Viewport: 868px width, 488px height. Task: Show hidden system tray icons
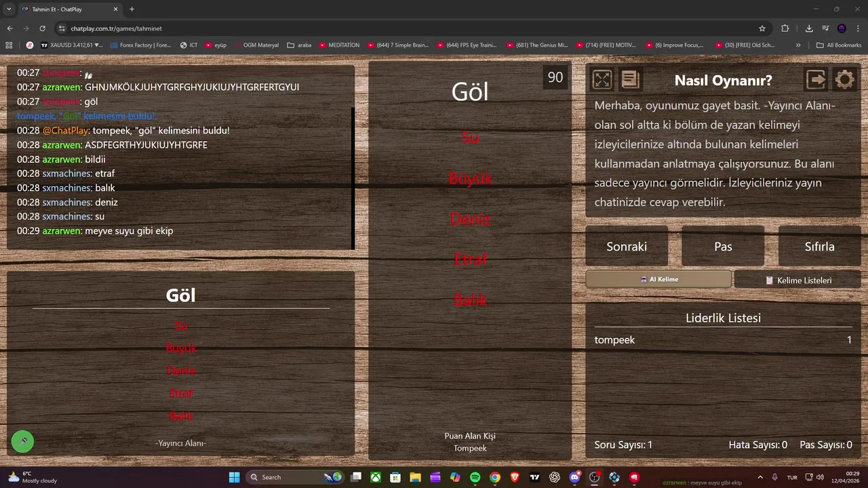pyautogui.click(x=759, y=477)
